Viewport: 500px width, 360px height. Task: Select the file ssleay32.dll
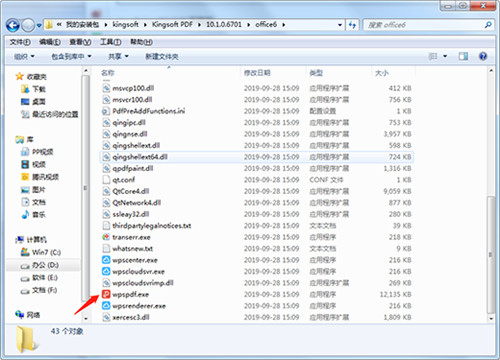[x=256, y=214]
